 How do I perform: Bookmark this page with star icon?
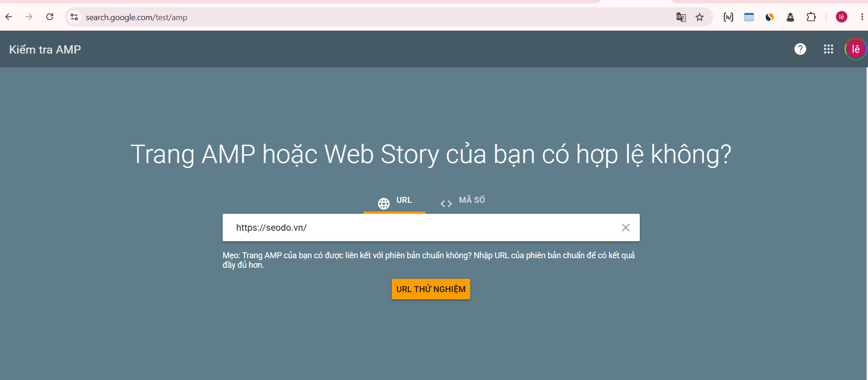pos(699,17)
